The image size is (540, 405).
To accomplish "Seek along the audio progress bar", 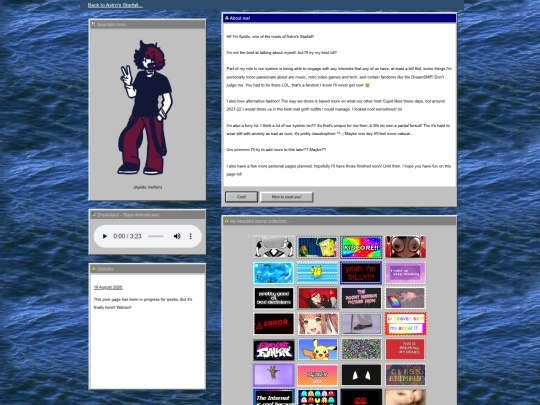I will pos(156,236).
